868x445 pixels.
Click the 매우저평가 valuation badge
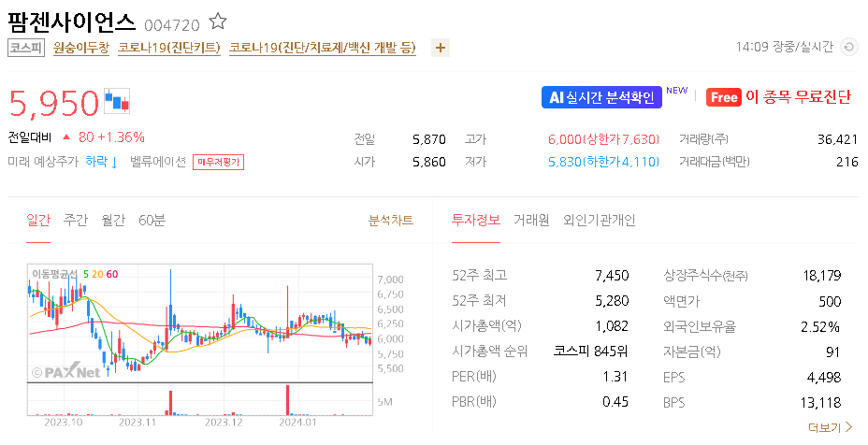pyautogui.click(x=218, y=162)
